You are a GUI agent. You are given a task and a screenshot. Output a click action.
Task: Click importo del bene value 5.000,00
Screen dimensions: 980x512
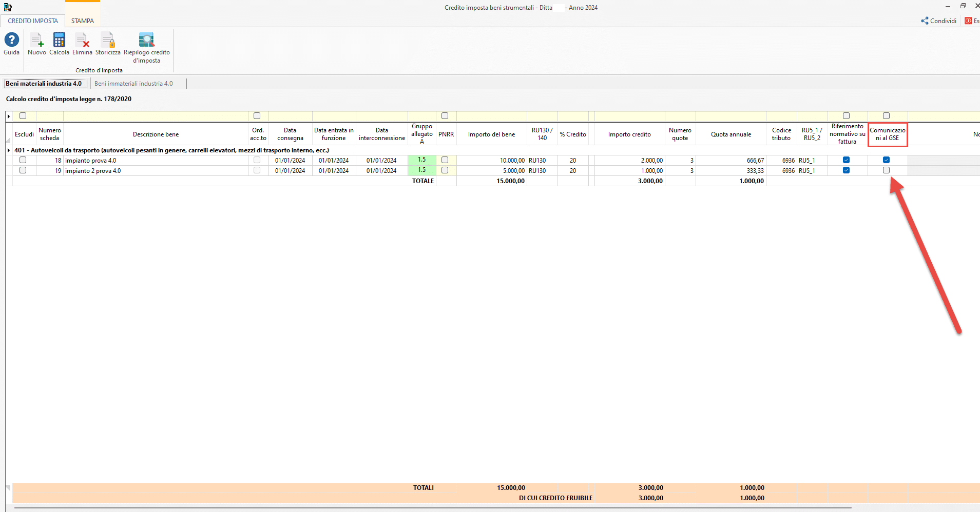pos(491,171)
